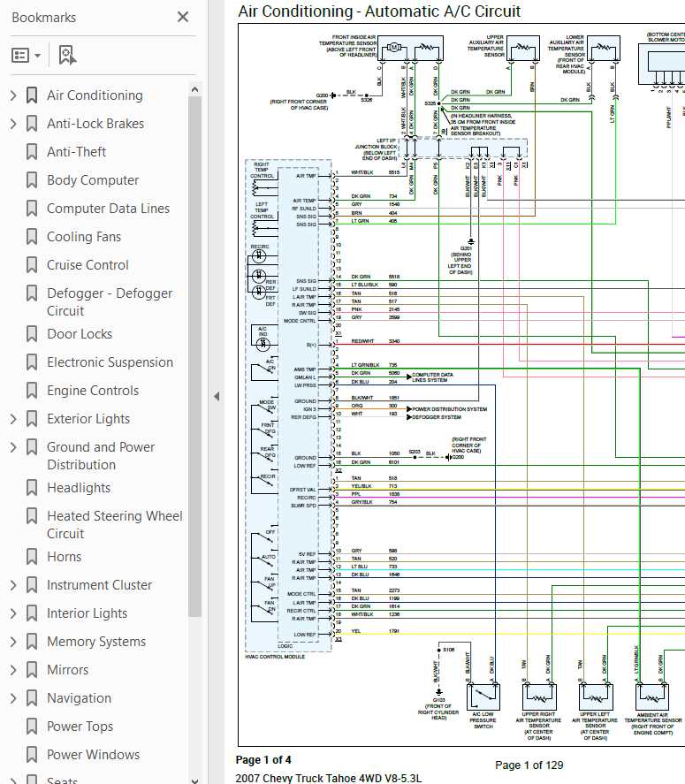Click the Defogger Circuit bookmark icon
Image resolution: width=685 pixels, height=784 pixels.
point(32,293)
